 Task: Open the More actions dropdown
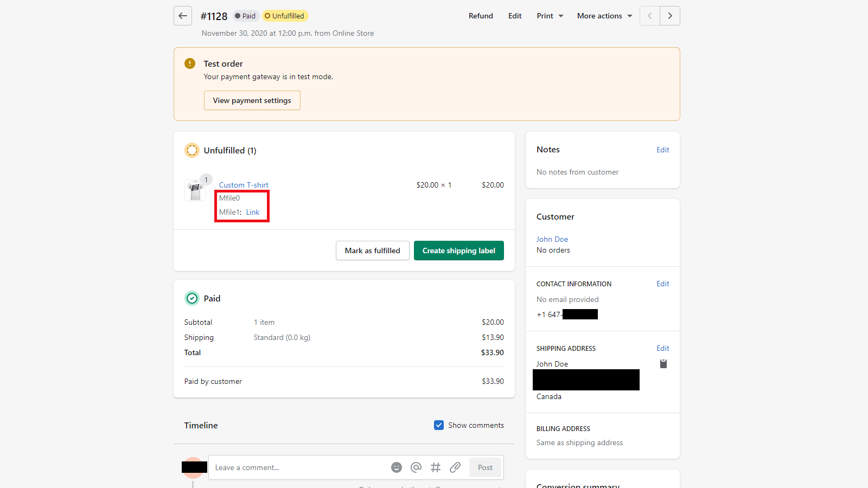coord(604,16)
